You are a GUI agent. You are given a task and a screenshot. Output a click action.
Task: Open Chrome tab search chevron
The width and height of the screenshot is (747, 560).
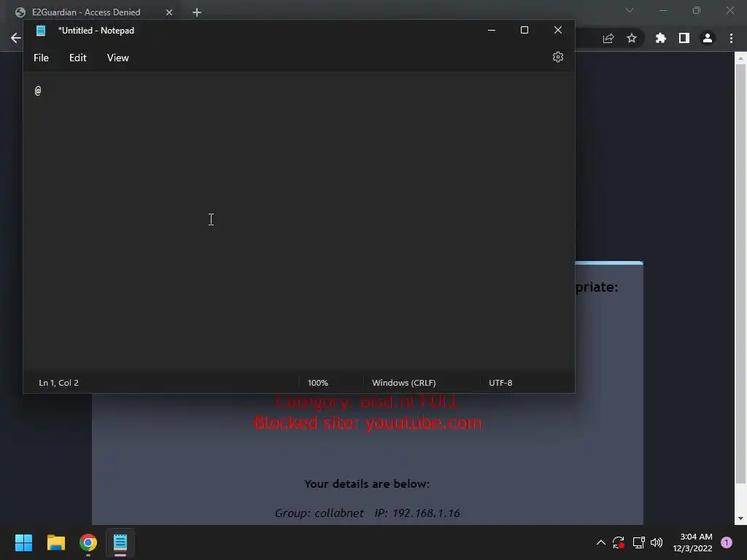630,10
